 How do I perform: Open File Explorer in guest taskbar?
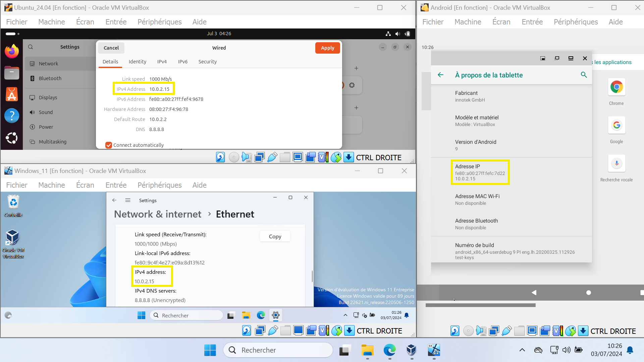pyautogui.click(x=246, y=315)
